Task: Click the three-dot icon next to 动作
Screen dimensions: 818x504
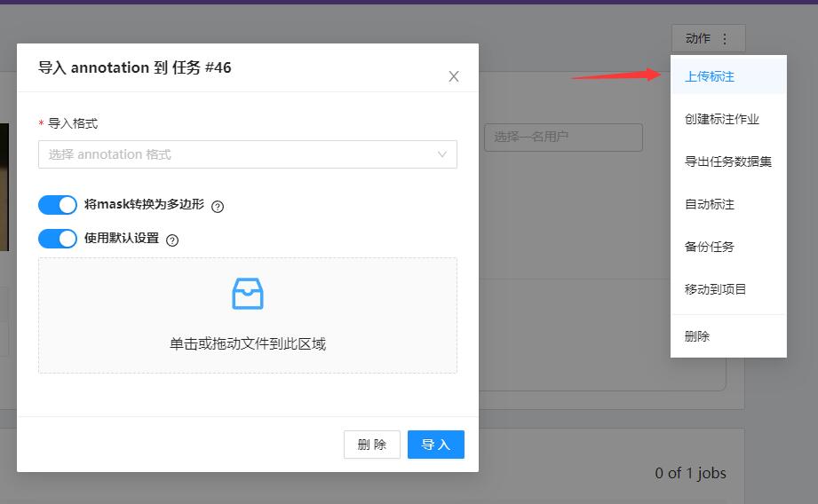Action: coord(725,39)
